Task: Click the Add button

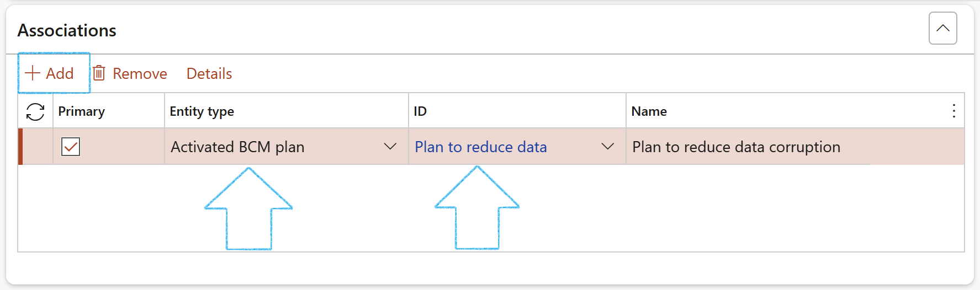Action: pyautogui.click(x=54, y=73)
